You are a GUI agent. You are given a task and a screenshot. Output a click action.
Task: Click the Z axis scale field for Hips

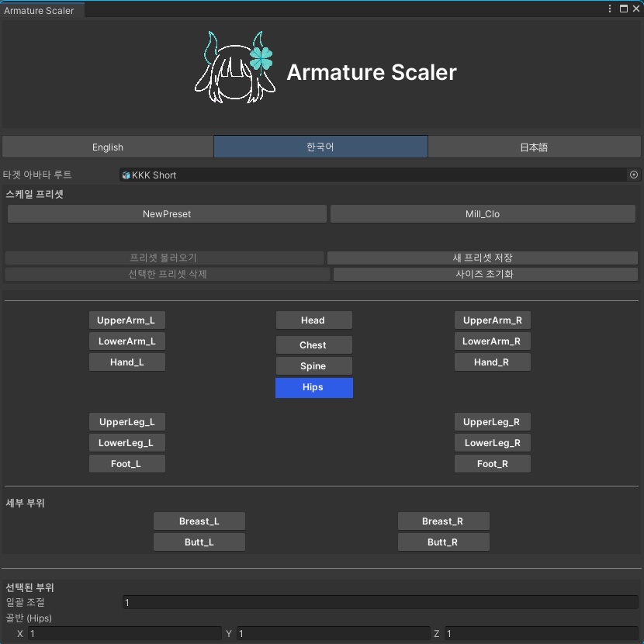coord(541,633)
